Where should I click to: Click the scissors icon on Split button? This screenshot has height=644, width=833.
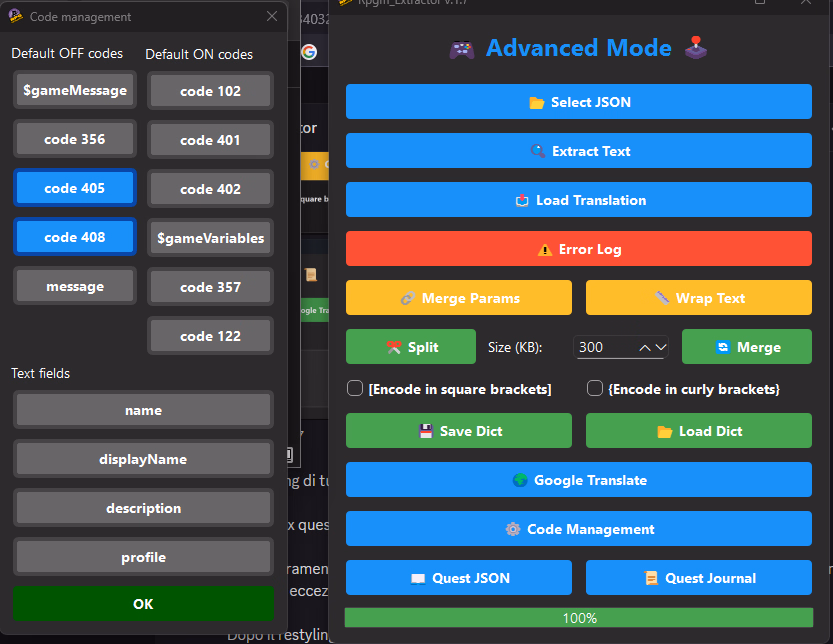pyautogui.click(x=393, y=347)
